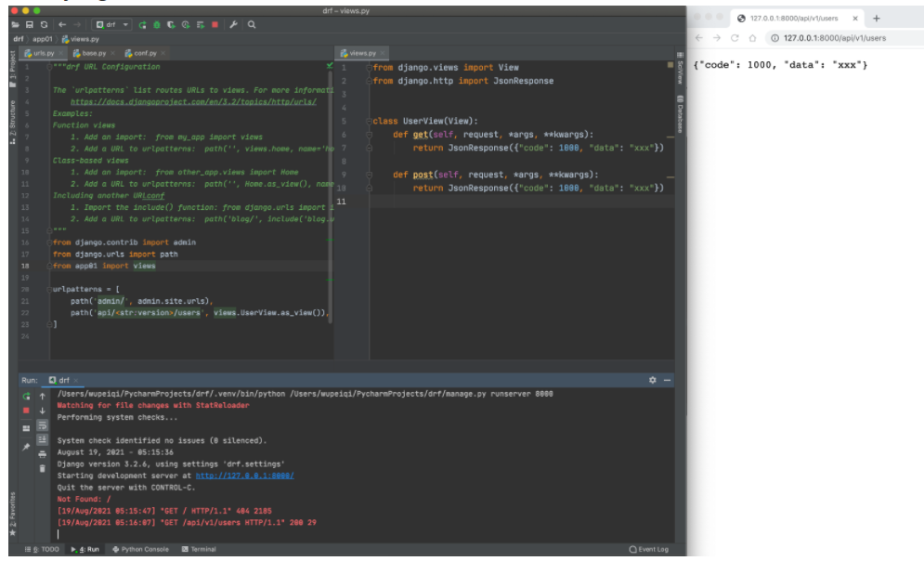This screenshot has height=574, width=924.
Task: Select drf in the breadcrumb path
Action: pos(19,39)
